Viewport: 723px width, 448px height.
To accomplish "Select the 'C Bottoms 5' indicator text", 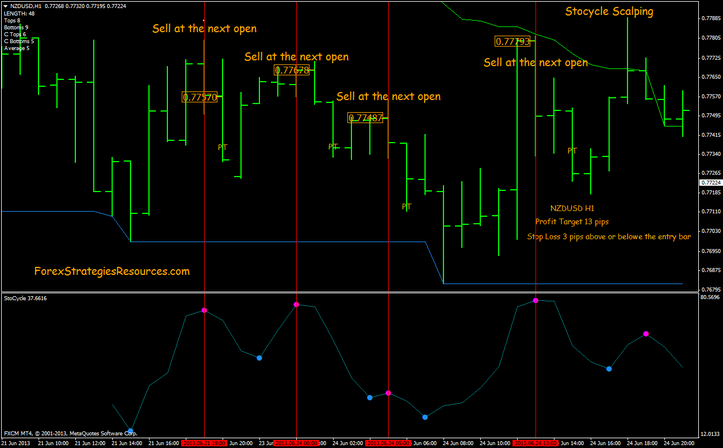I will coord(19,41).
